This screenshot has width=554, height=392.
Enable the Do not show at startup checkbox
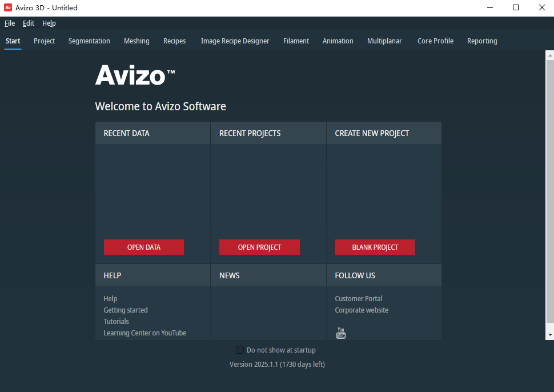(x=240, y=350)
